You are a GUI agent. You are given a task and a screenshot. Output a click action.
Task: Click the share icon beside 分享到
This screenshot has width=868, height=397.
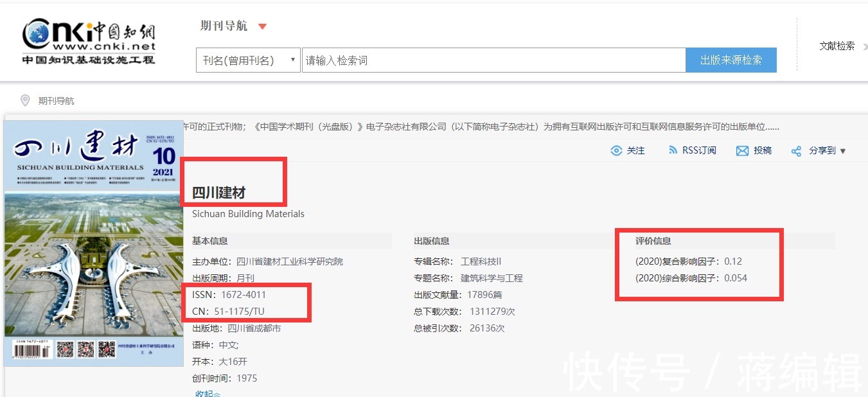point(796,151)
